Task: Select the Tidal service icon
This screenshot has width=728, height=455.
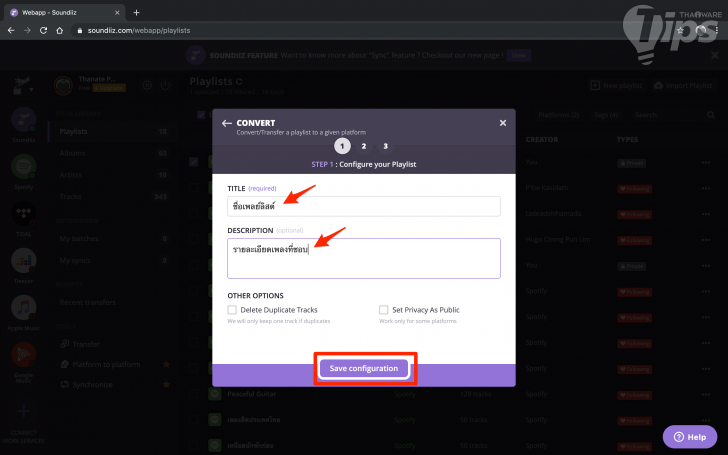Action: pyautogui.click(x=25, y=213)
